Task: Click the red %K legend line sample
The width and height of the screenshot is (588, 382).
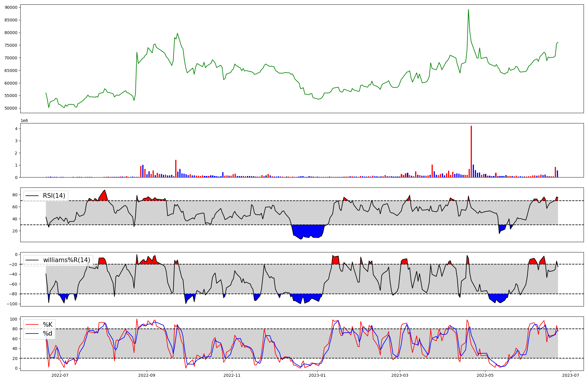Action: (32, 325)
